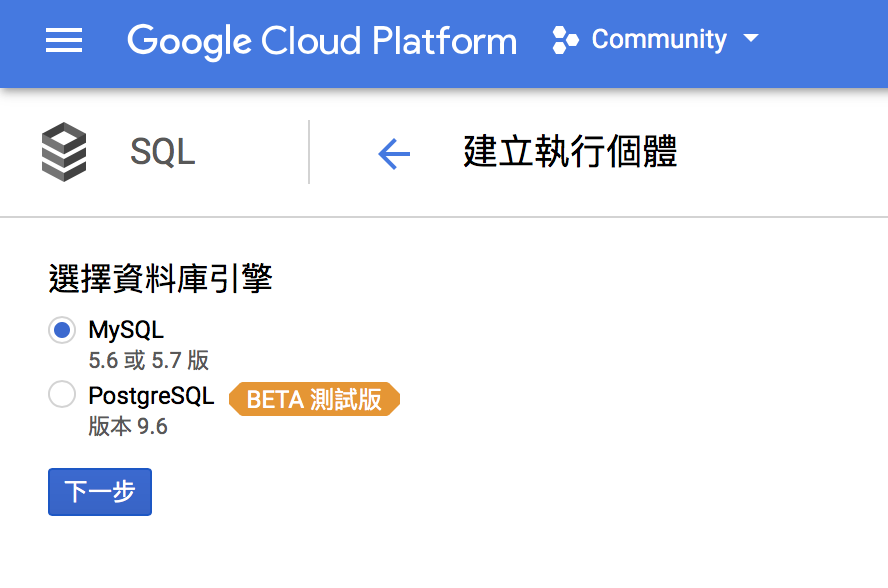Click the SQL product title

162,152
